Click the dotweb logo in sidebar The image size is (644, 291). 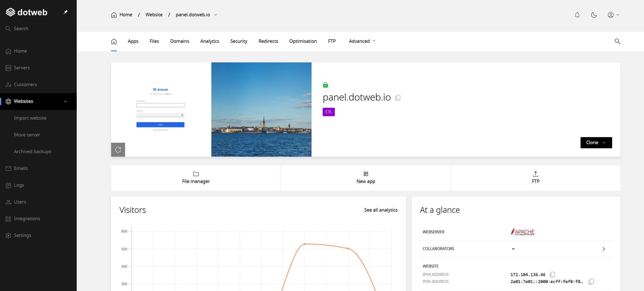click(x=27, y=12)
